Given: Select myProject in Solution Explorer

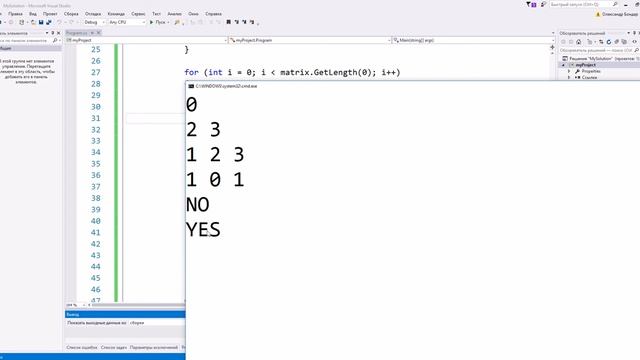Looking at the screenshot, I should pyautogui.click(x=585, y=65).
